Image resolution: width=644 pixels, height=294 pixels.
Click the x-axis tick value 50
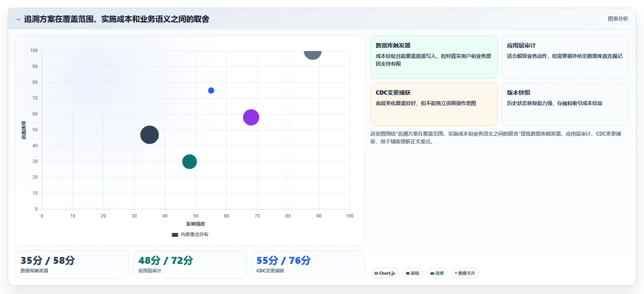196,216
